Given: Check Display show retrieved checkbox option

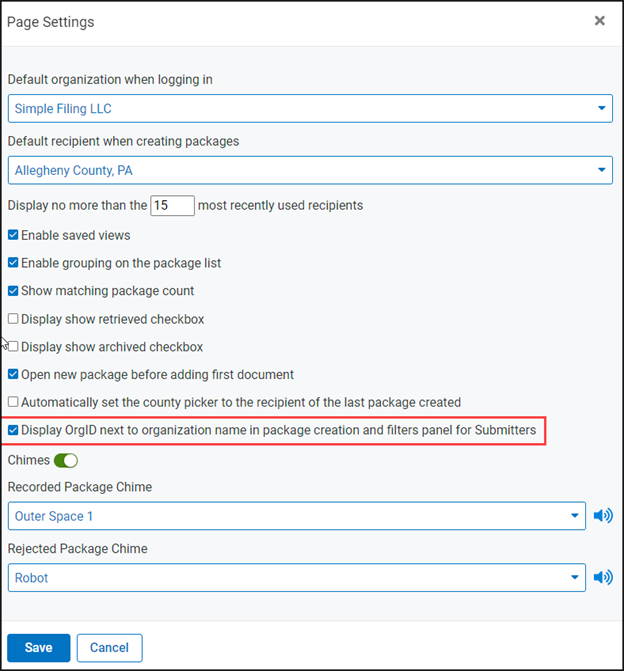Looking at the screenshot, I should [13, 319].
